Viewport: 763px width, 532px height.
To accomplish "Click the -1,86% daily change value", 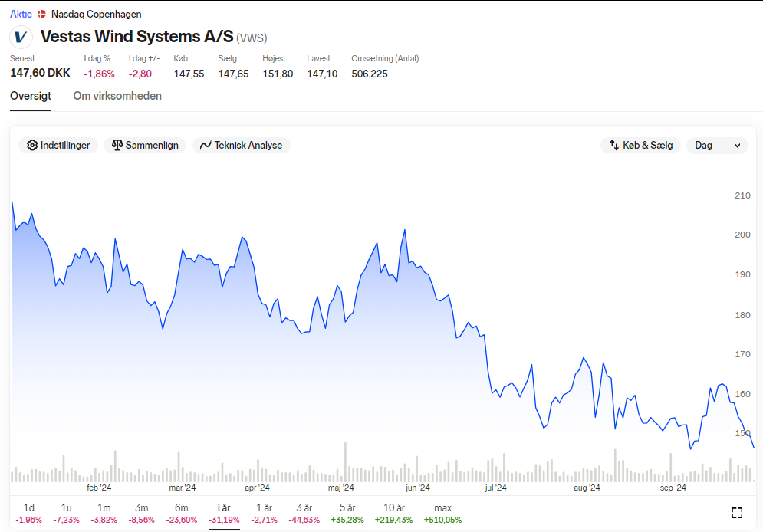I will [99, 74].
